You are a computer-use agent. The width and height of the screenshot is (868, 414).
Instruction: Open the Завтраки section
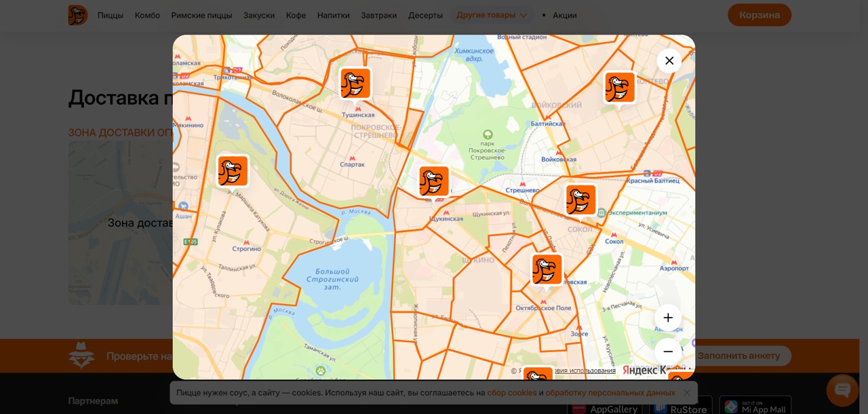pos(379,15)
